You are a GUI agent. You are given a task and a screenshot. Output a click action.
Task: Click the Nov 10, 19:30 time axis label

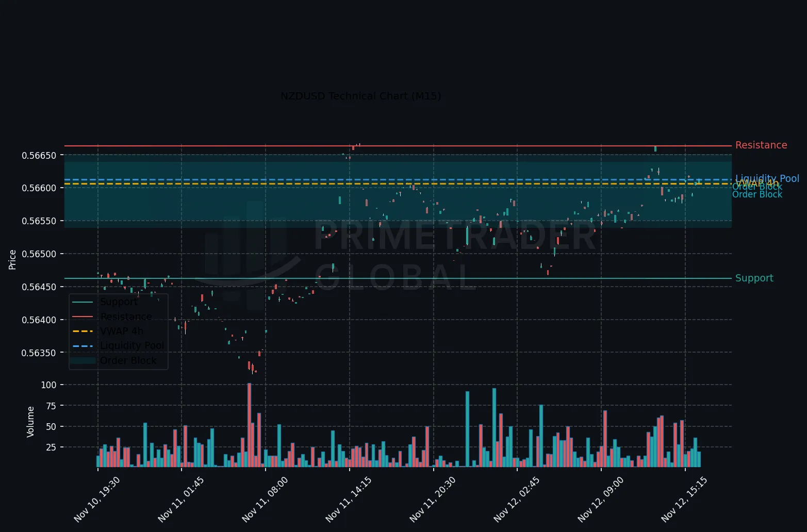tap(98, 499)
